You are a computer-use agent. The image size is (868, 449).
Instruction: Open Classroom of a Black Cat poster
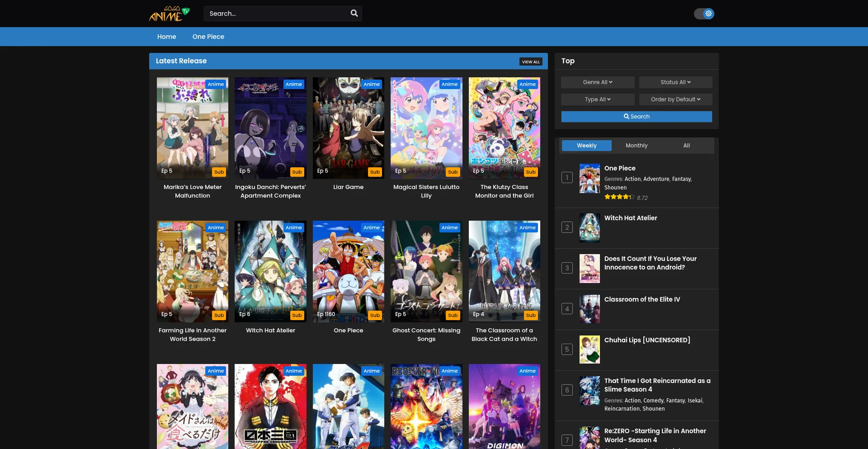tap(505, 271)
